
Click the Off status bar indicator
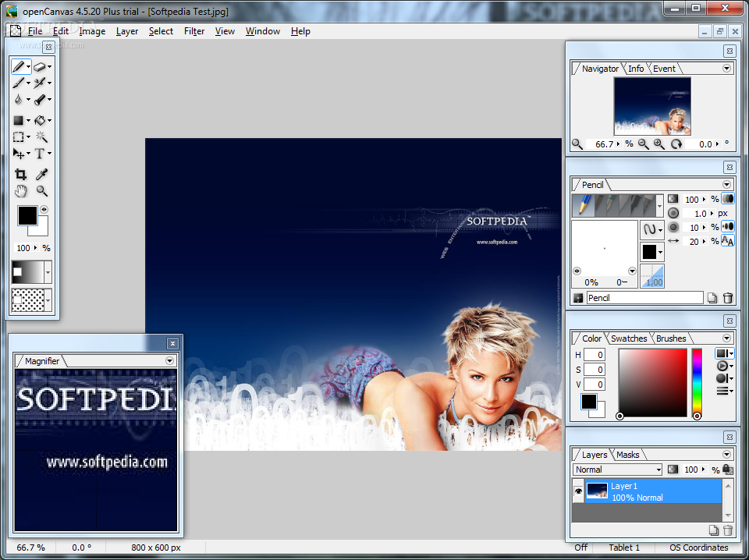580,548
